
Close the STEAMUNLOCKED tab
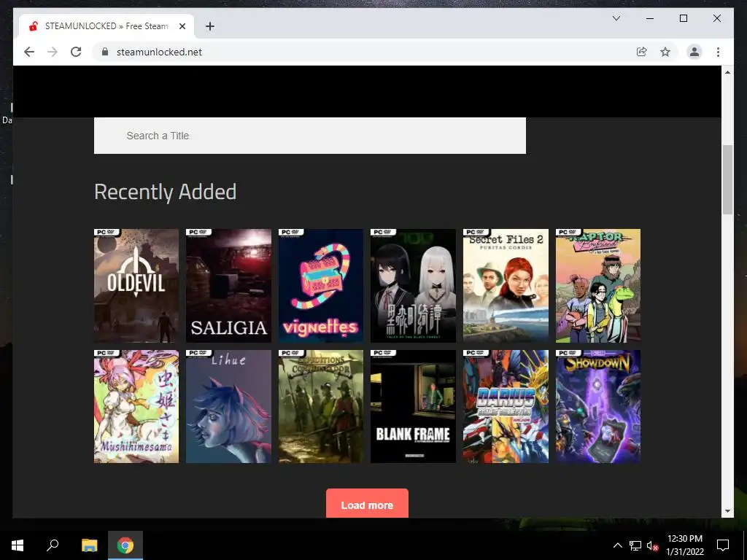[x=182, y=26]
